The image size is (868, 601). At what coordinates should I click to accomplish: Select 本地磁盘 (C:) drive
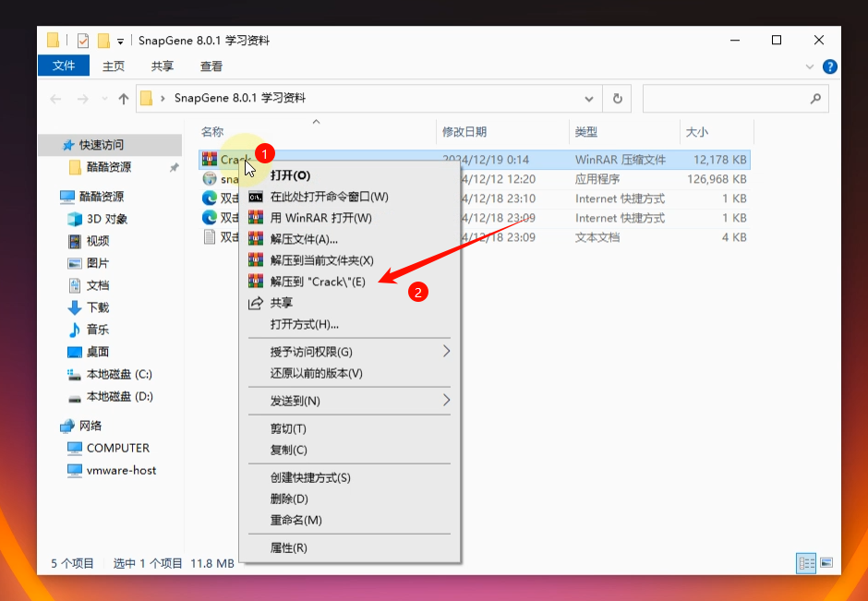click(118, 374)
